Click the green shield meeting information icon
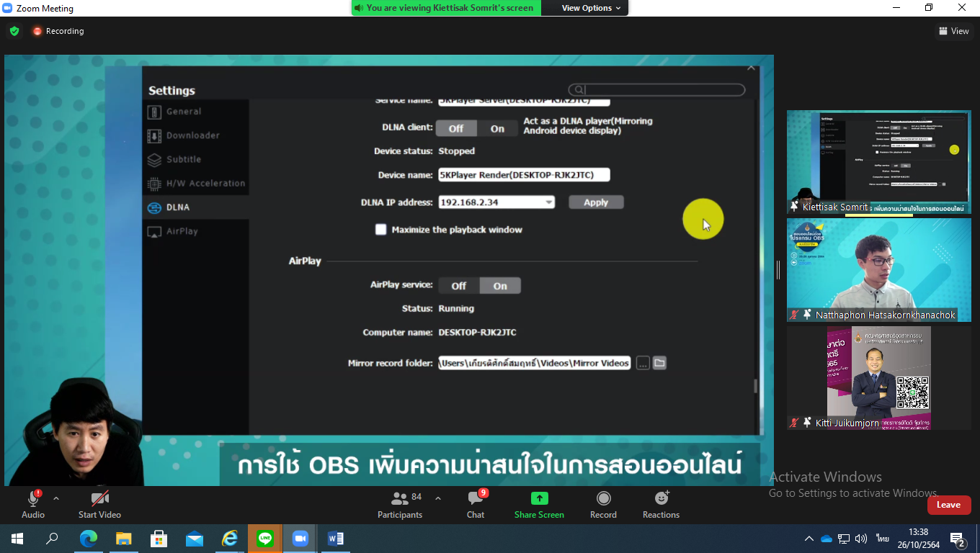The height and width of the screenshot is (553, 980). tap(14, 31)
